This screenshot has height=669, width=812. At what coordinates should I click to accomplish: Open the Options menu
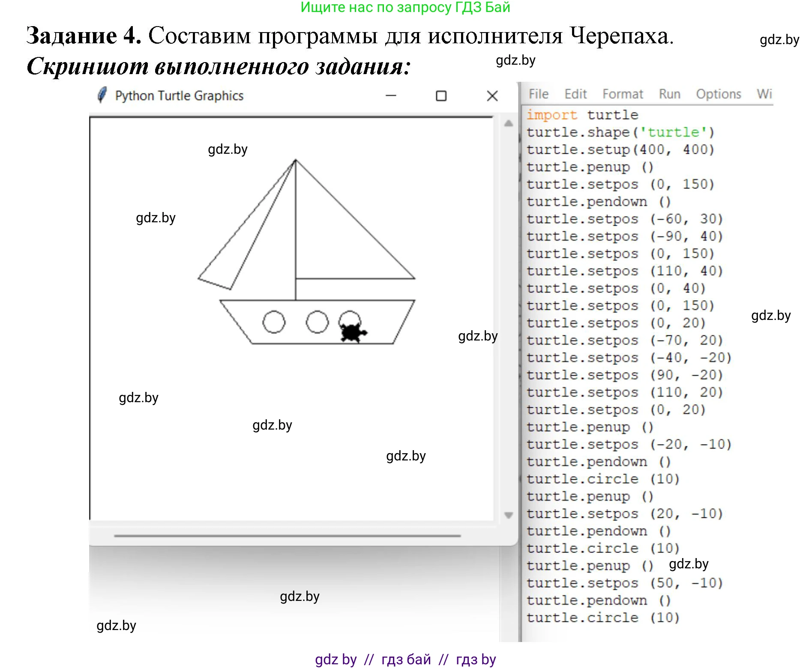pos(718,94)
